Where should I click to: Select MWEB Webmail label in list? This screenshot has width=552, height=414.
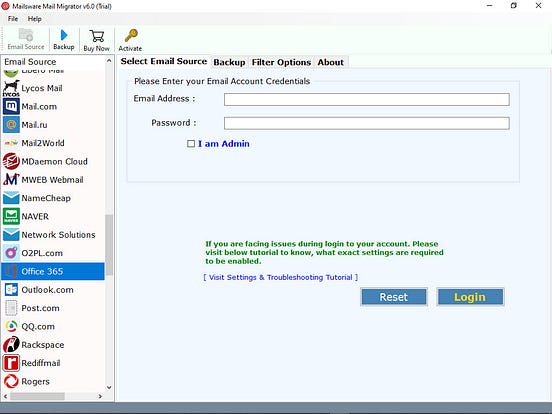52,180
